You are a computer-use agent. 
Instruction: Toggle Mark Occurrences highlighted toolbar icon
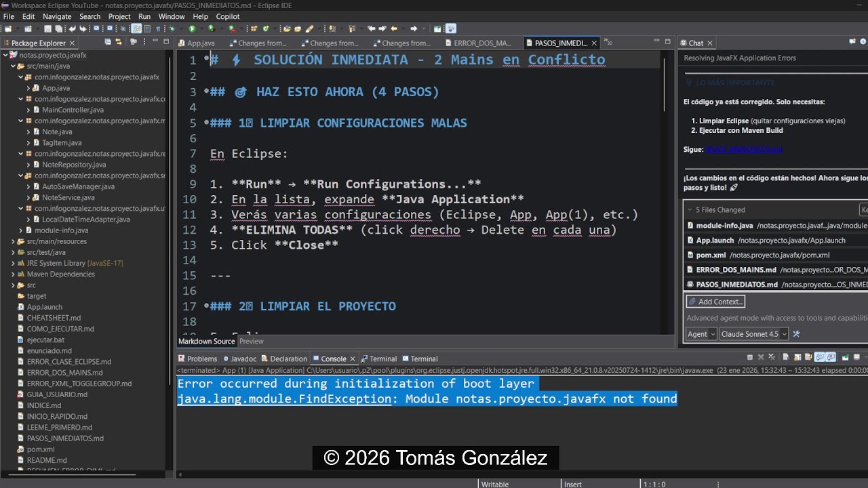click(x=136, y=29)
